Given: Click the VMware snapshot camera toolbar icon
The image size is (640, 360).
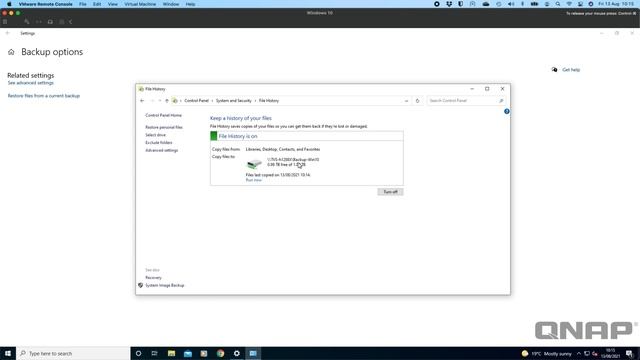Looking at the screenshot, I should pos(50,22).
